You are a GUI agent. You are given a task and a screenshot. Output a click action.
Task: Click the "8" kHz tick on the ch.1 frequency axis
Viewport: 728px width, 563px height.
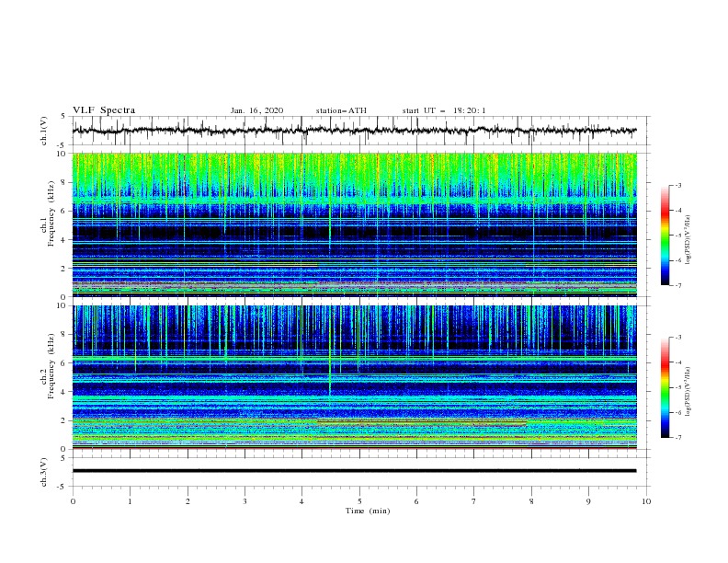tap(63, 182)
